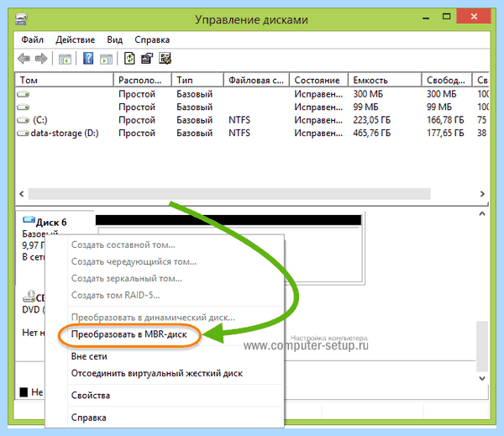The image size is (504, 436).
Task: Toggle the show/hide console tree icon
Action: 65,59
